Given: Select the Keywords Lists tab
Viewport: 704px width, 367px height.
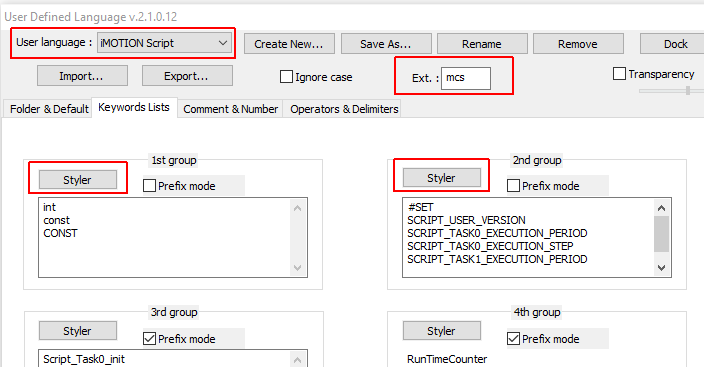Looking at the screenshot, I should (134, 107).
